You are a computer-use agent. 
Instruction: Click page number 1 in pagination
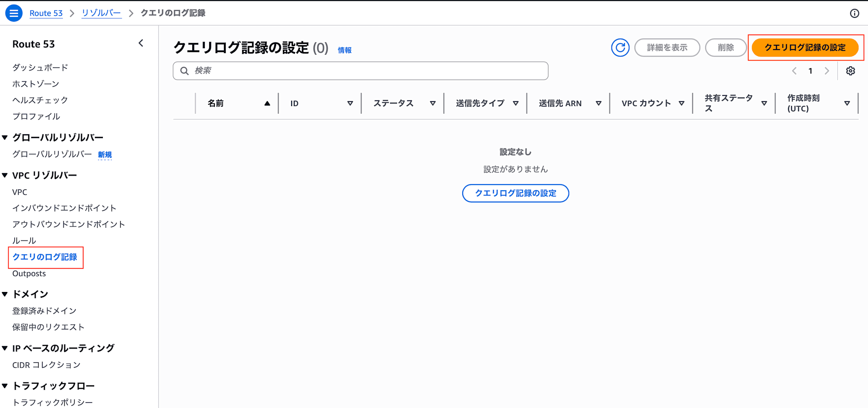click(x=810, y=70)
